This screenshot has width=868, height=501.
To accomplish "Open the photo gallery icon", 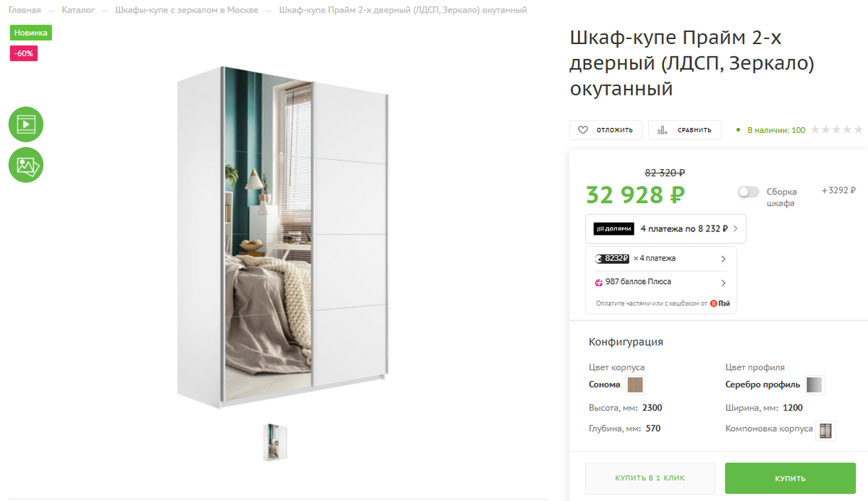I will tap(26, 166).
